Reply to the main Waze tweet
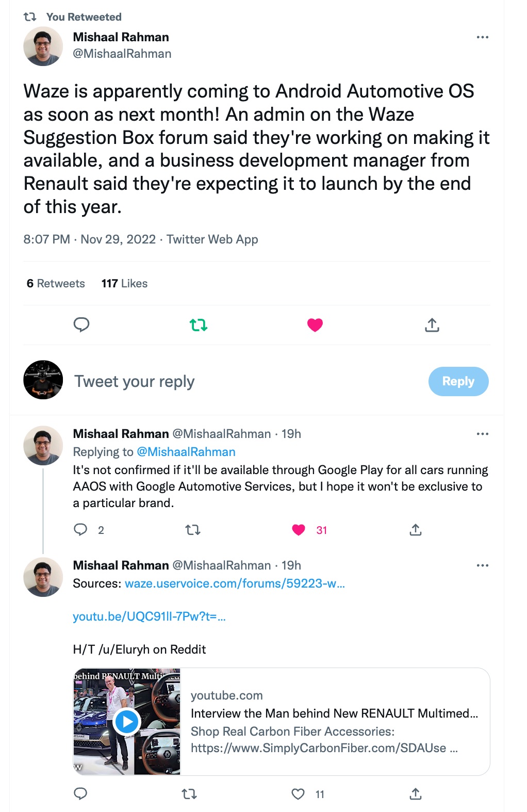 (81, 324)
